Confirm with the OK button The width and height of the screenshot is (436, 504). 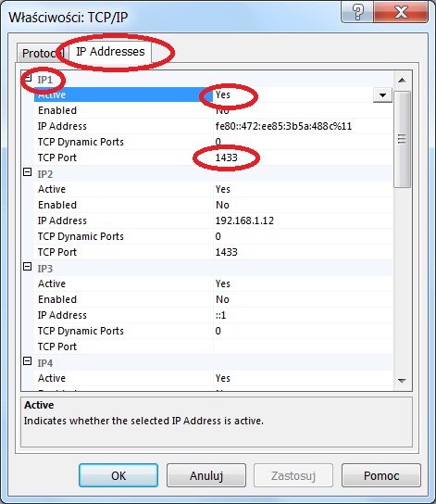tap(118, 475)
